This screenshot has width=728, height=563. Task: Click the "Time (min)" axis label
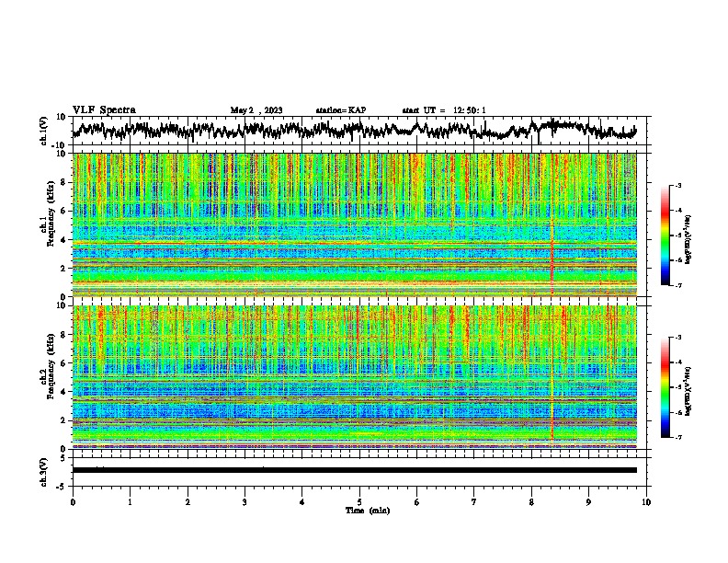[x=368, y=511]
